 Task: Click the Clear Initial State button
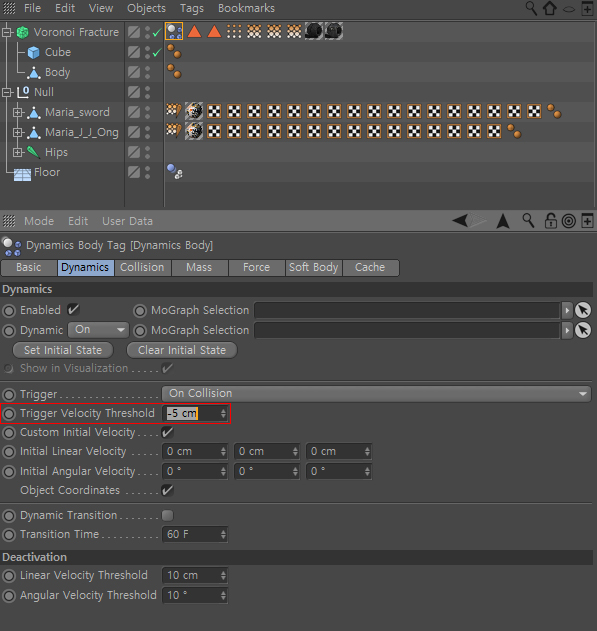182,350
